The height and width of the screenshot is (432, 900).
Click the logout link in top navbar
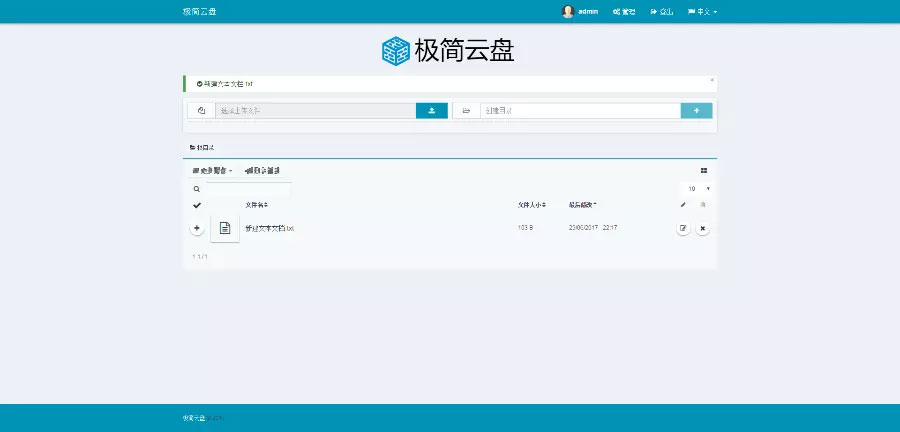tap(661, 12)
